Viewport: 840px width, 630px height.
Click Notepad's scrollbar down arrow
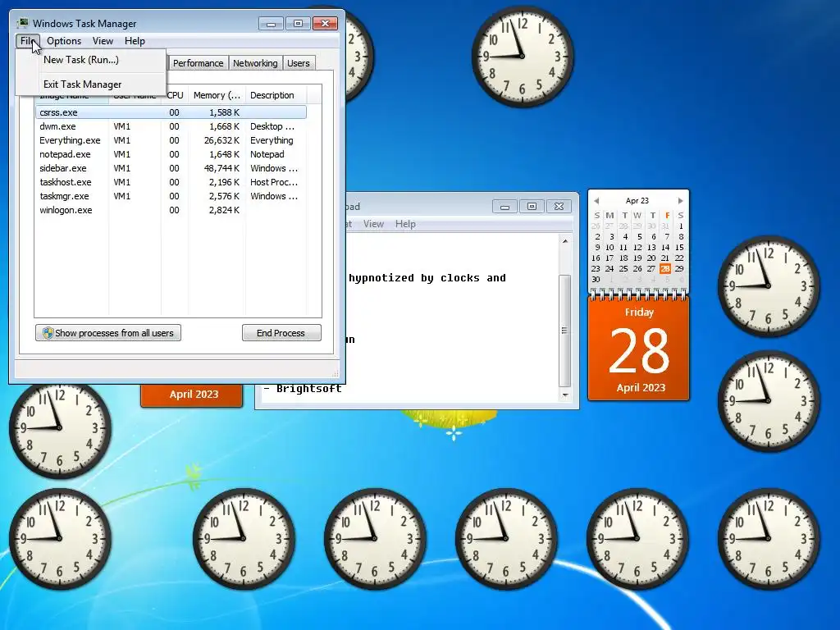(x=564, y=395)
